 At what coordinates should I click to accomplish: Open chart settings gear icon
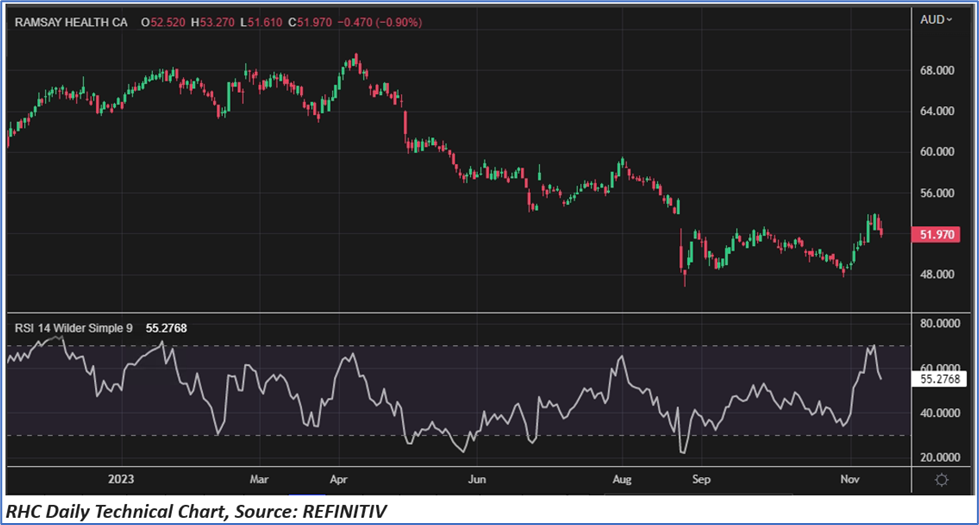(942, 480)
